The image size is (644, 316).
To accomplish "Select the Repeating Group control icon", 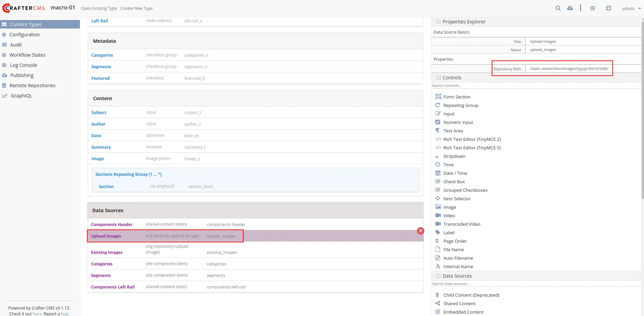I will tap(438, 105).
